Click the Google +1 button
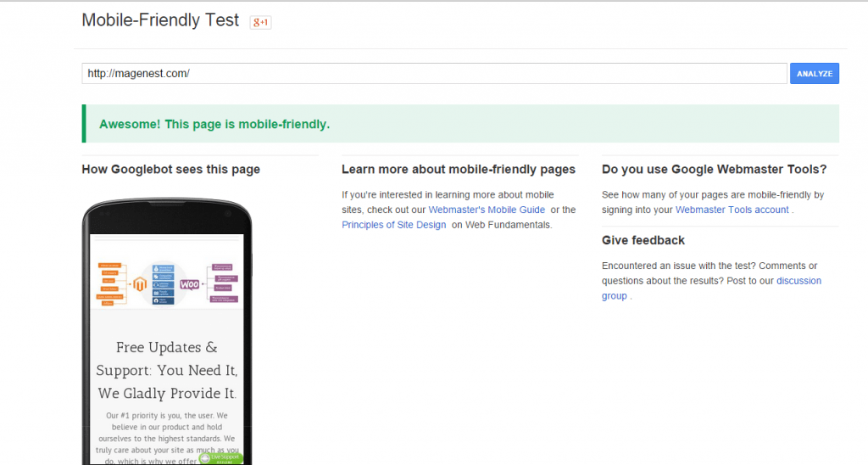This screenshot has height=465, width=868. pyautogui.click(x=260, y=22)
